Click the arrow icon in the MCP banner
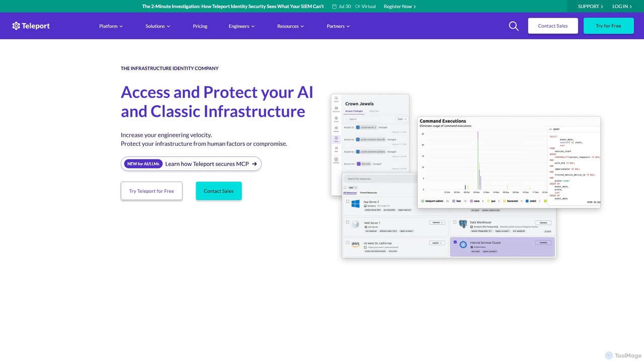 255,164
